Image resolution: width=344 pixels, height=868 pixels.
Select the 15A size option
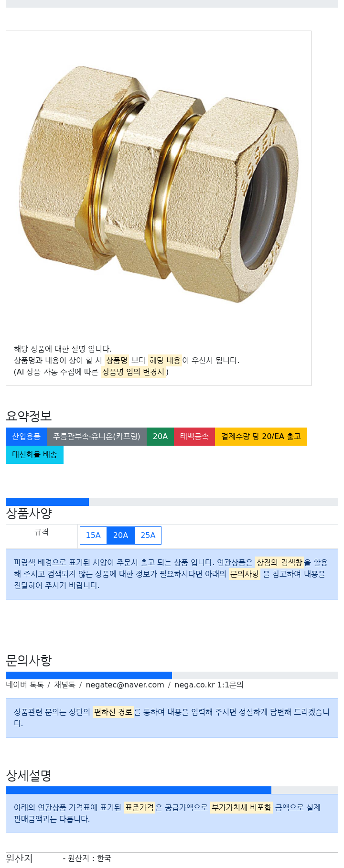[93, 535]
